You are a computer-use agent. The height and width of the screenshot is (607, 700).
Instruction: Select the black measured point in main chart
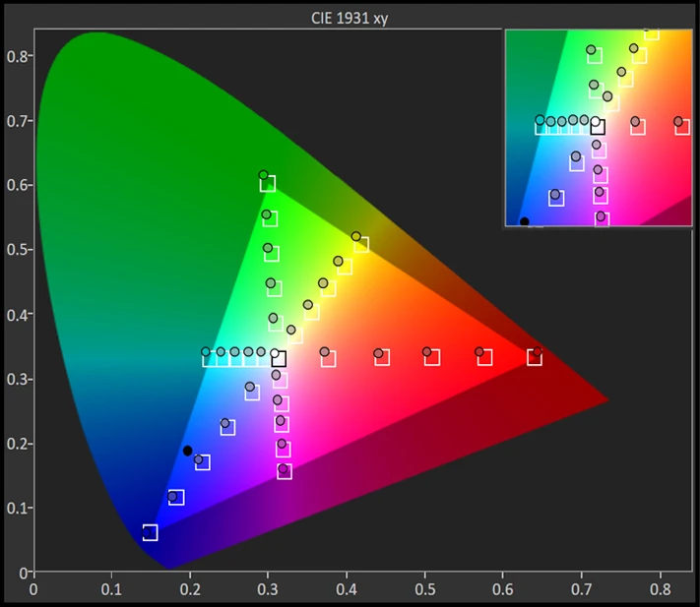(x=188, y=451)
